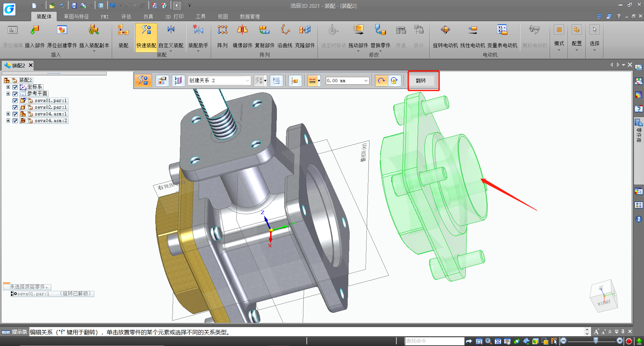The height and width of the screenshot is (346, 644).
Task: Switch to the PMI ribbon tab
Action: (x=105, y=16)
